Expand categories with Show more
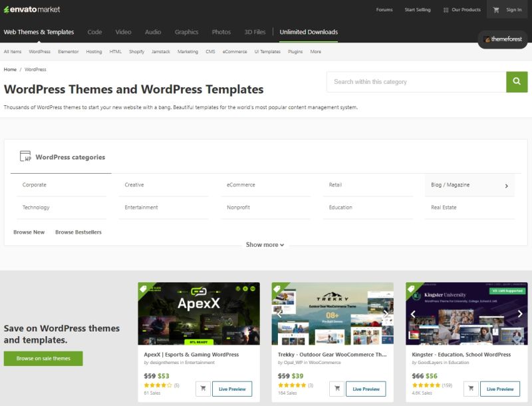 click(x=265, y=245)
